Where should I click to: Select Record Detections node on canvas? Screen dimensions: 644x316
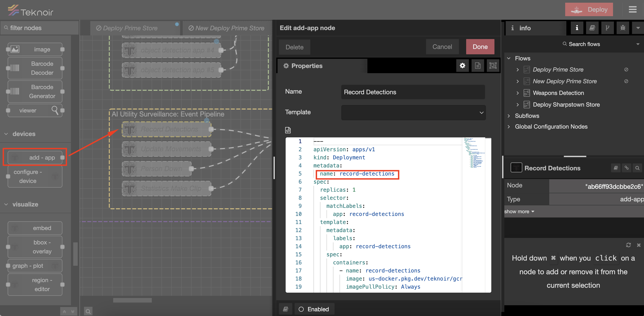[166, 129]
